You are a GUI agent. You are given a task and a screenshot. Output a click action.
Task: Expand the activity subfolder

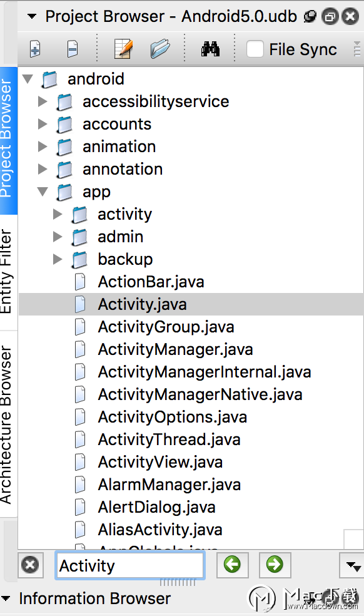[58, 214]
